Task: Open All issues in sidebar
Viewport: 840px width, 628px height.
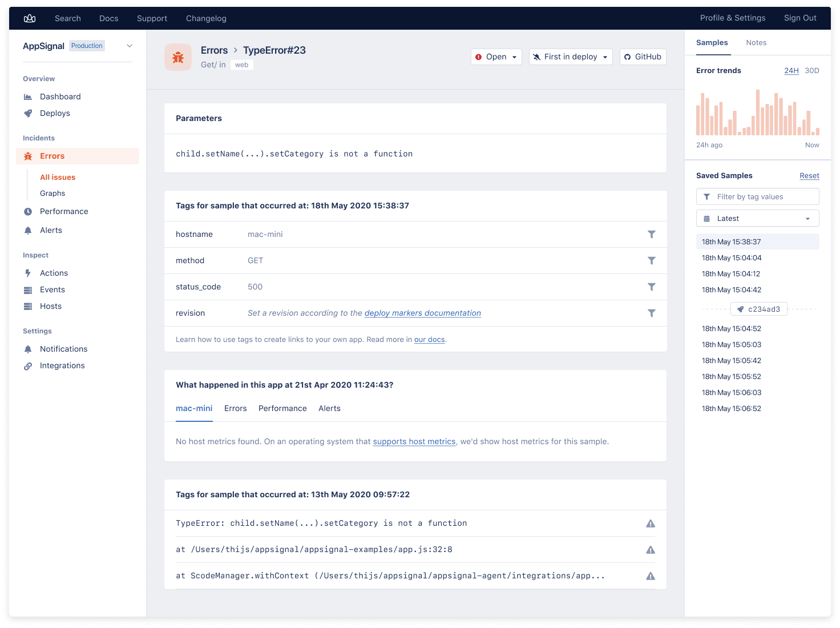Action: (58, 178)
